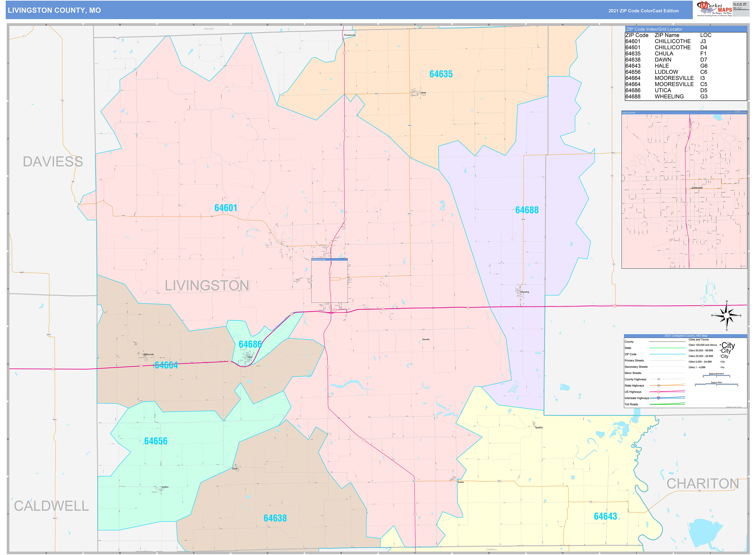
Task: Click the 64686 ZIP label on the map
Action: click(250, 344)
